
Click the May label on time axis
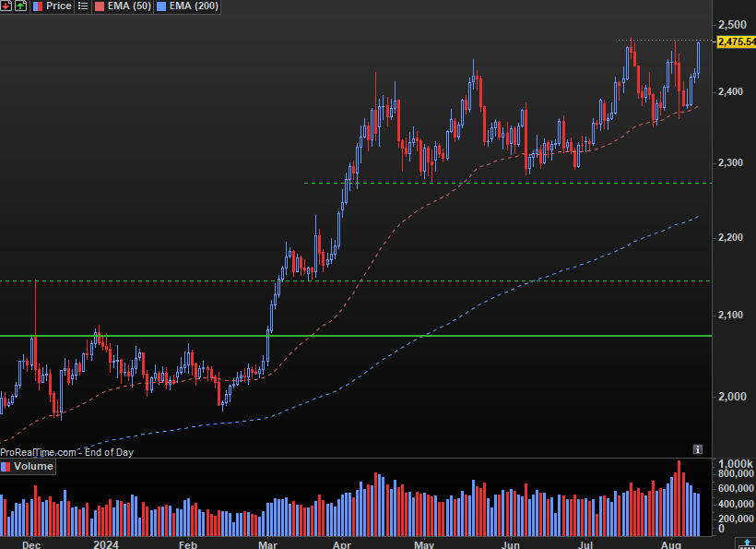(x=424, y=544)
